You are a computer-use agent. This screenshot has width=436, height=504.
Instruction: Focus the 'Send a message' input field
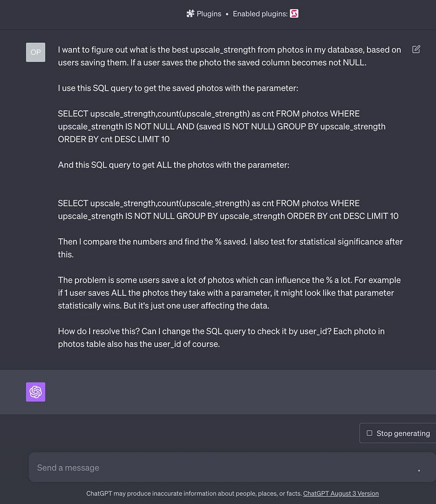click(225, 467)
